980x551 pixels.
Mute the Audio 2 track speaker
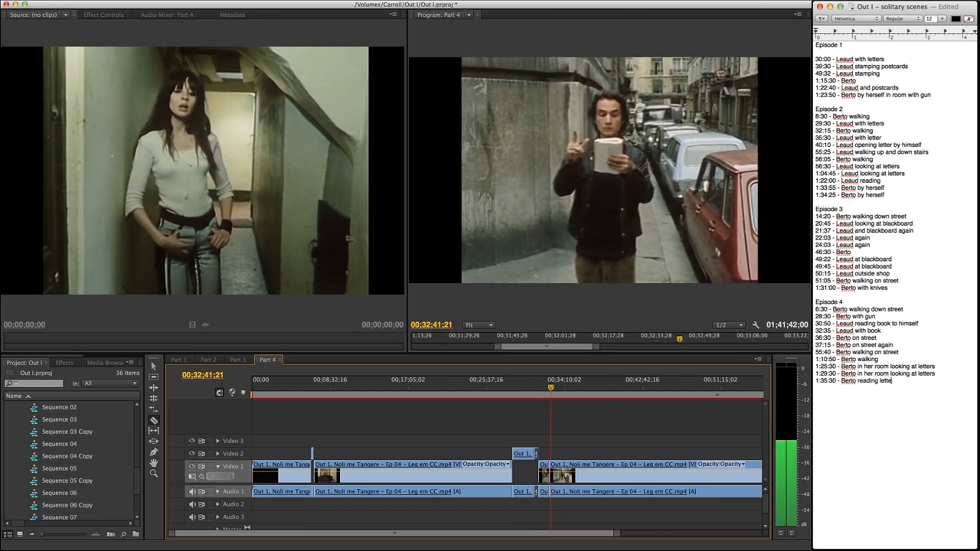192,504
